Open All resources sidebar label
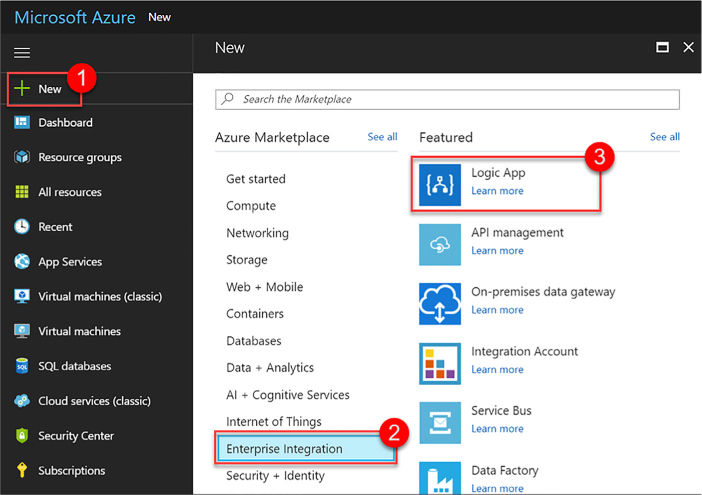This screenshot has width=702, height=495. (x=70, y=192)
